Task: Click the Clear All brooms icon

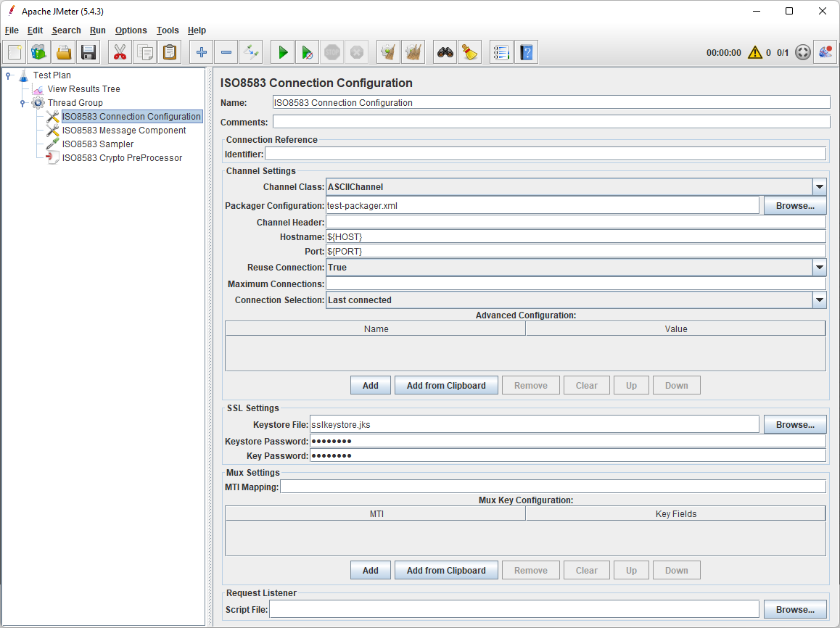Action: coord(413,52)
